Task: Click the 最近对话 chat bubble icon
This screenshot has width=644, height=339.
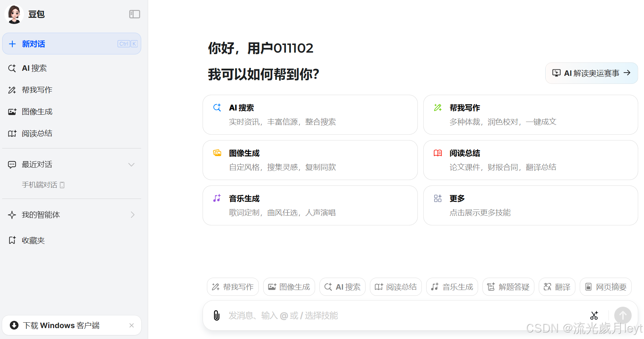Action: click(x=12, y=165)
